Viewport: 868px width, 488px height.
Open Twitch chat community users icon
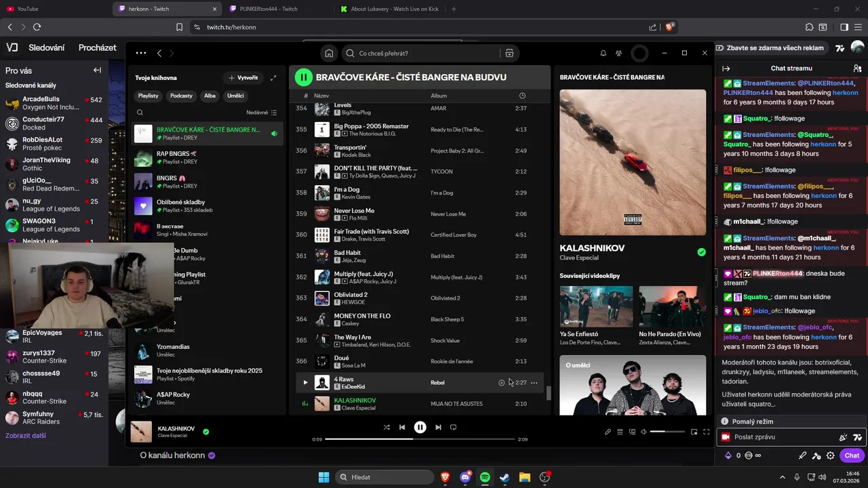[857, 68]
